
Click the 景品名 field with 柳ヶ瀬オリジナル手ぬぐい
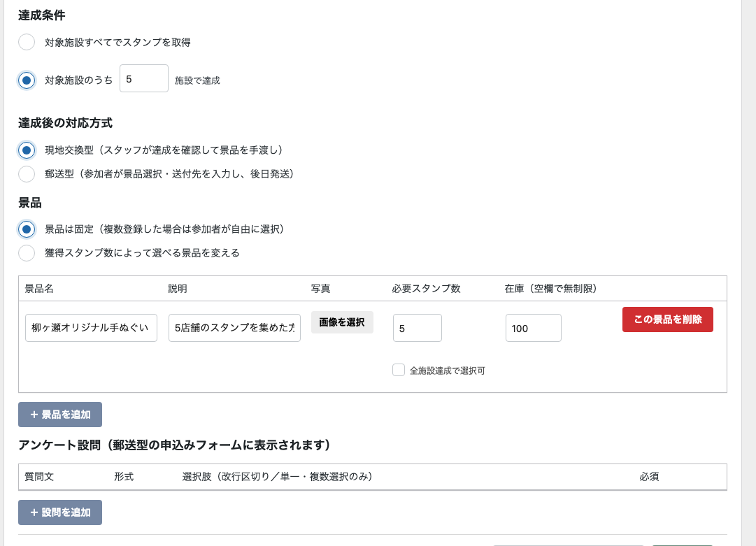pyautogui.click(x=91, y=328)
